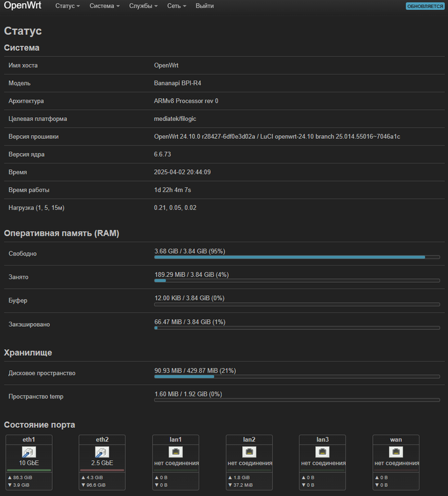Screen dimensions: 448x496
Task: Click the Пространство temp progress bar
Action: [297, 400]
